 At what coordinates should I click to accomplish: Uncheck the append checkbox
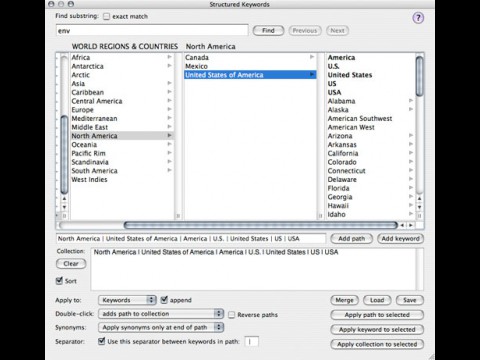[x=164, y=300]
